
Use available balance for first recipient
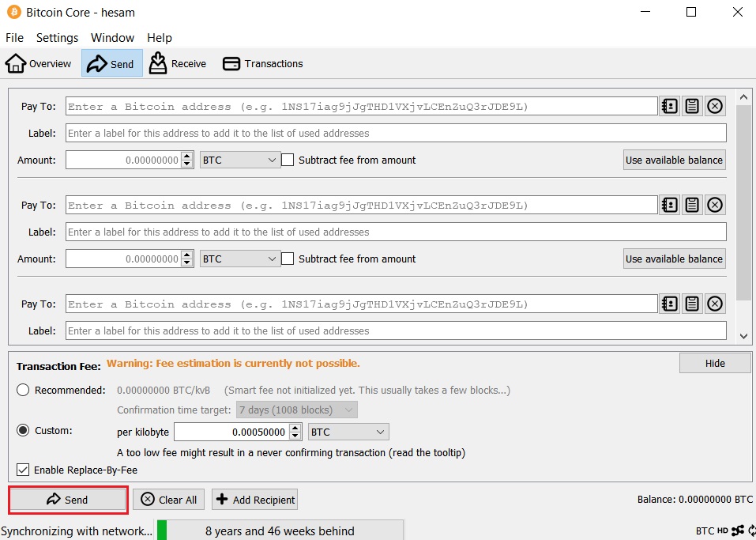[x=674, y=160]
